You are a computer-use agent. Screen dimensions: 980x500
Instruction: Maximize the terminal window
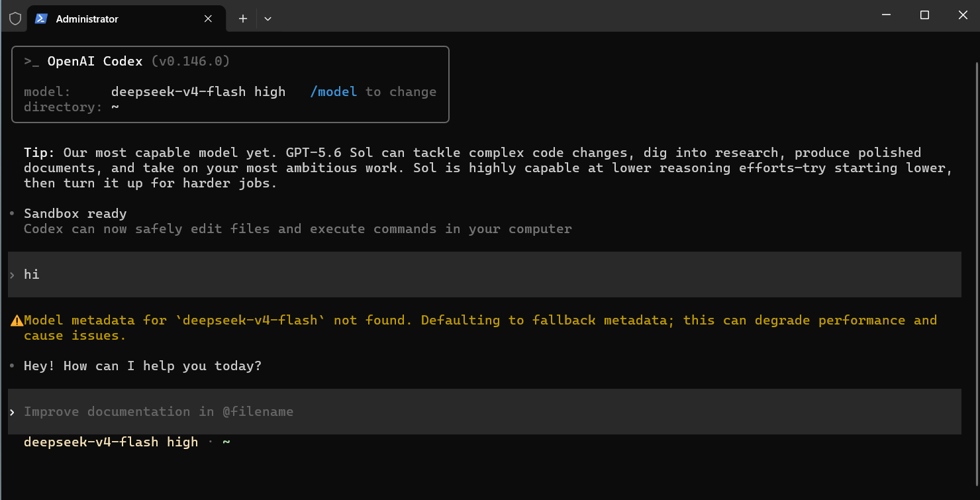tap(924, 15)
